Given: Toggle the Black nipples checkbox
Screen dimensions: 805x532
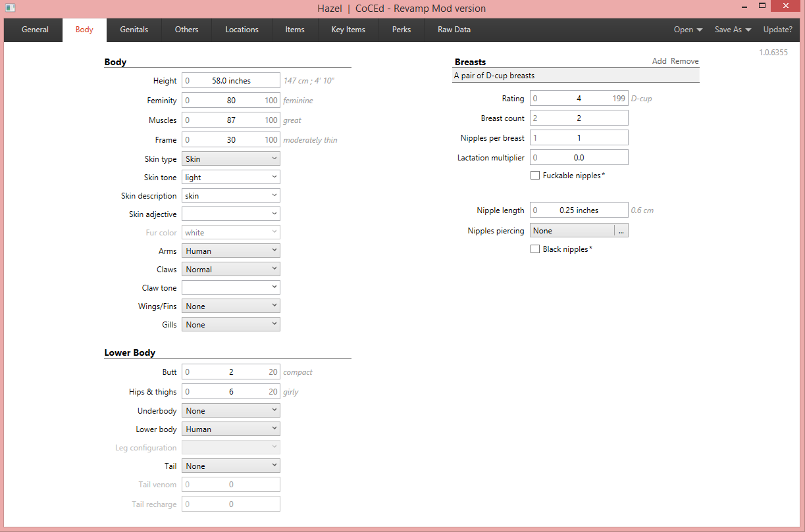Looking at the screenshot, I should point(535,249).
